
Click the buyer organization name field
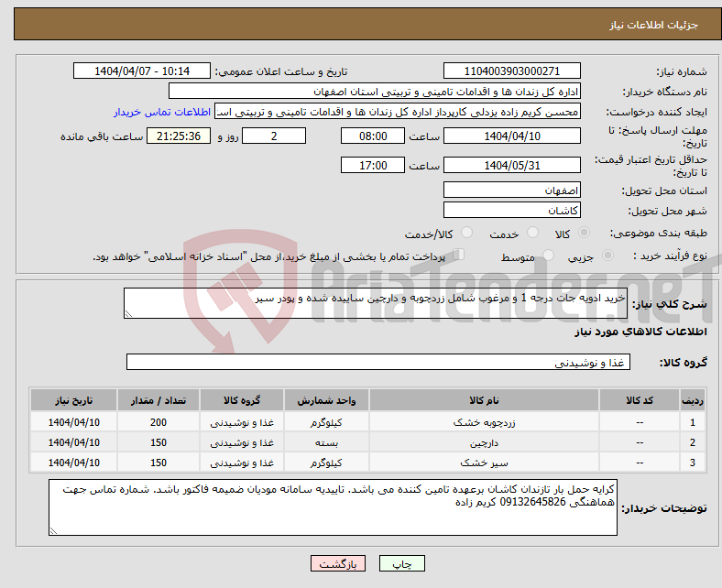pyautogui.click(x=375, y=92)
